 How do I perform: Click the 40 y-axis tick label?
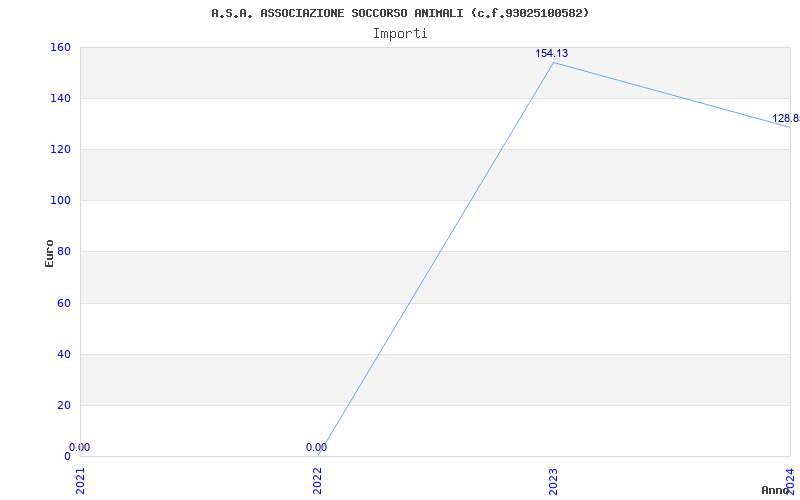coord(63,355)
